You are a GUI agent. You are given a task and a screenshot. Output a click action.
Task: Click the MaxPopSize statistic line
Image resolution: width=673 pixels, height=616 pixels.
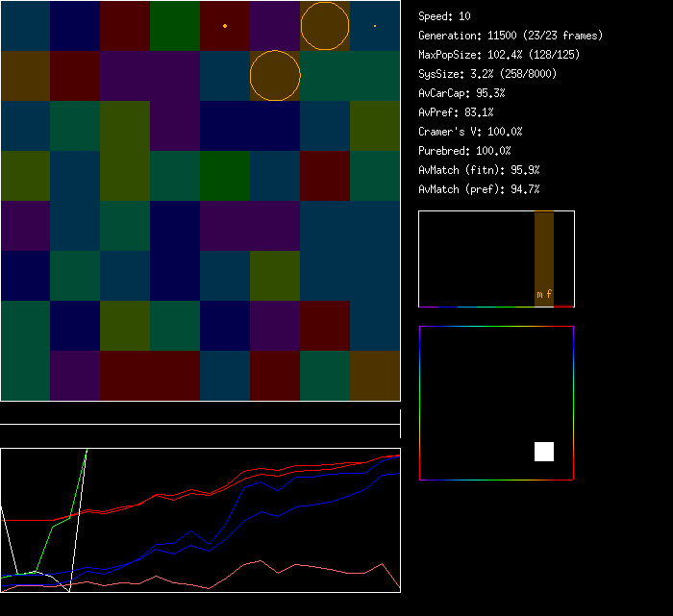click(499, 55)
